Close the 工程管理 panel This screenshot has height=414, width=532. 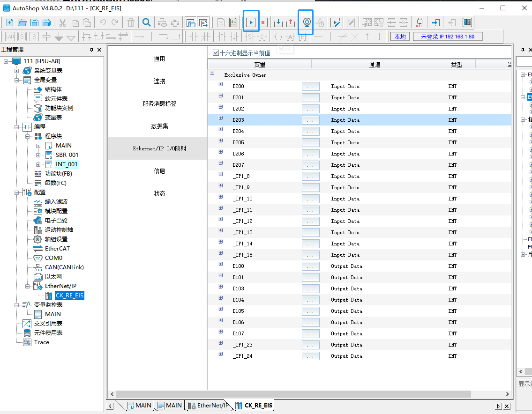99,50
